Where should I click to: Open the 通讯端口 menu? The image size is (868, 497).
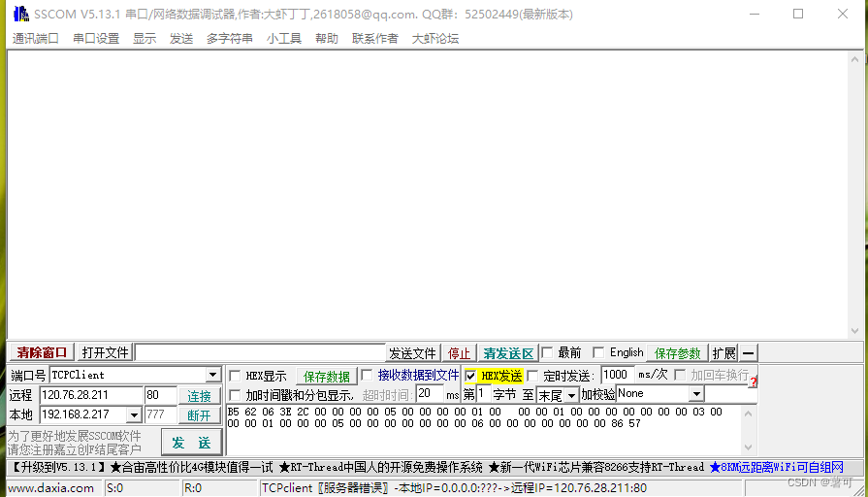click(x=36, y=38)
